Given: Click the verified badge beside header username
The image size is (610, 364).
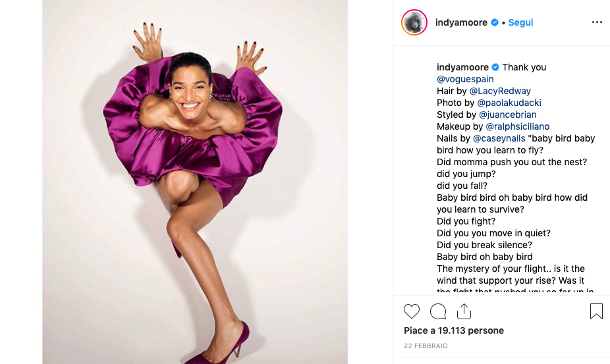Looking at the screenshot, I should [x=495, y=22].
